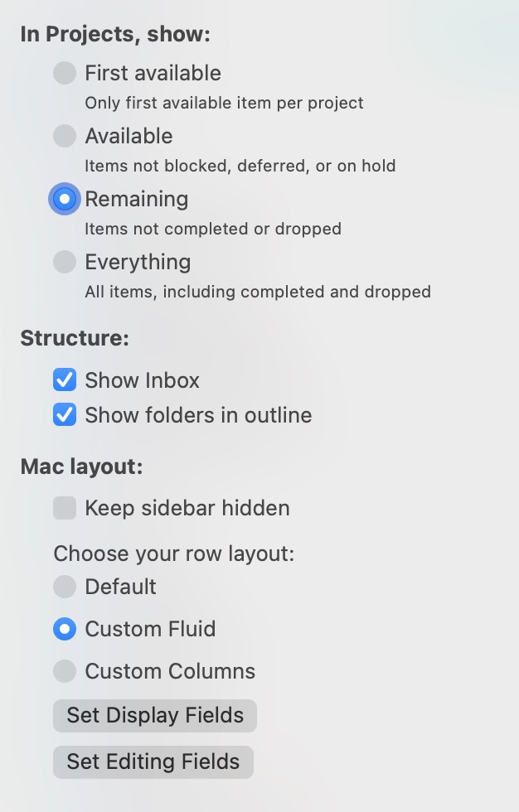Click the In Projects, show heading

click(116, 34)
